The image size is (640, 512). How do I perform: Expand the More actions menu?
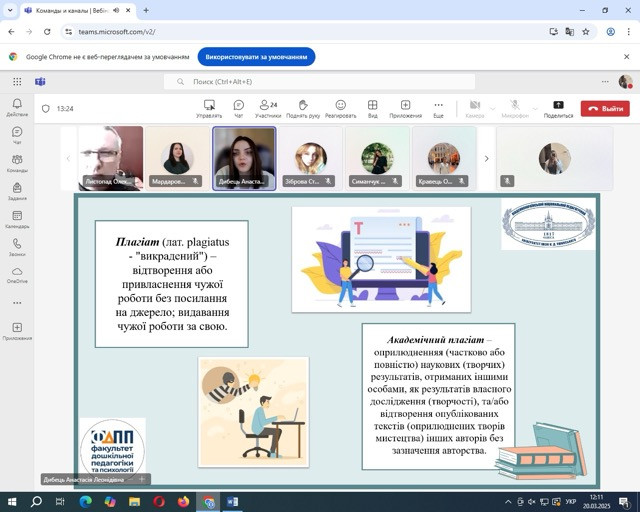tap(438, 108)
